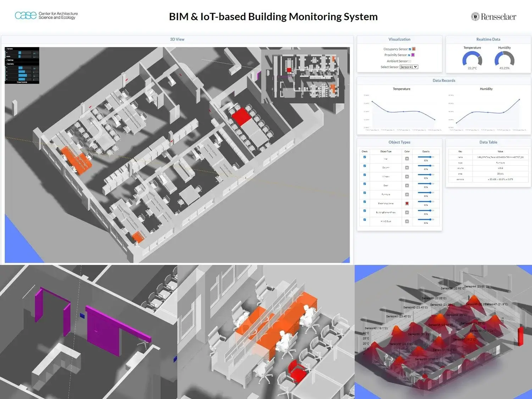Click the Humidity gauge in Realtime Data
This screenshot has height=399, width=532.
click(504, 59)
